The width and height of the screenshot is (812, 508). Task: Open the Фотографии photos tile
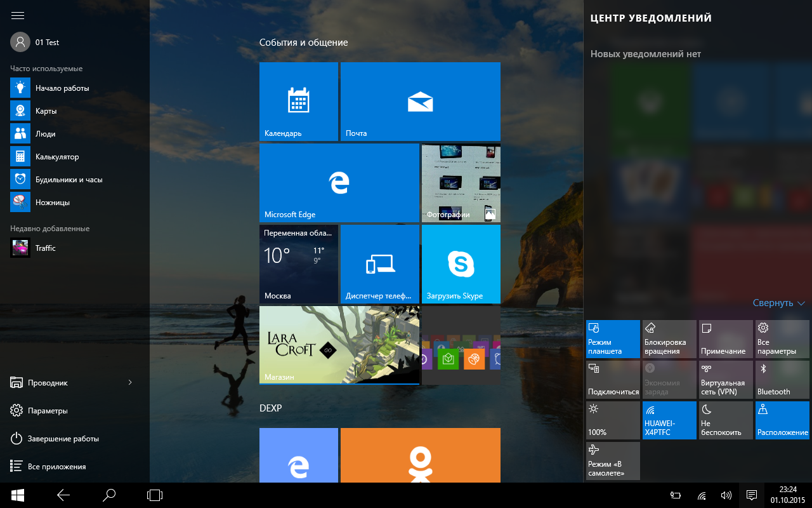tap(461, 183)
